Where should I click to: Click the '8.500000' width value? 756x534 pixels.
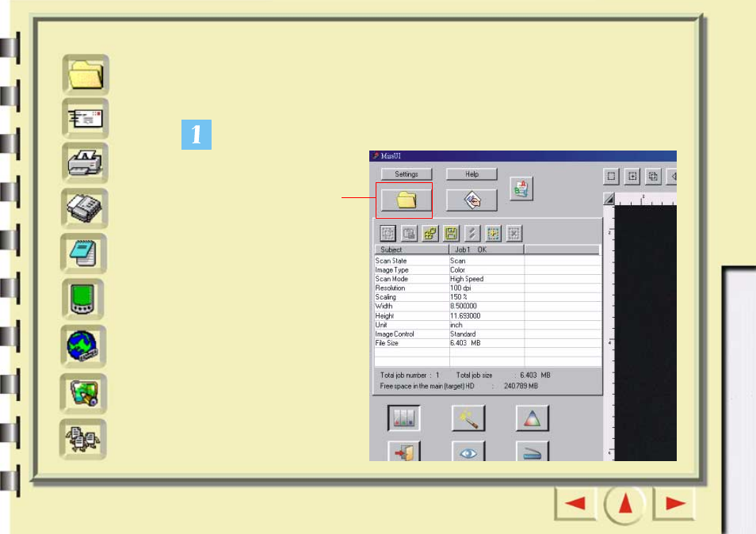coord(464,307)
